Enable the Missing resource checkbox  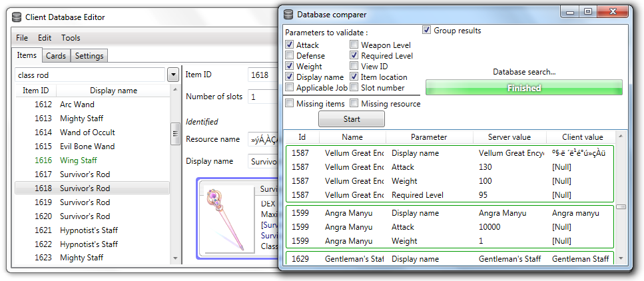[354, 103]
